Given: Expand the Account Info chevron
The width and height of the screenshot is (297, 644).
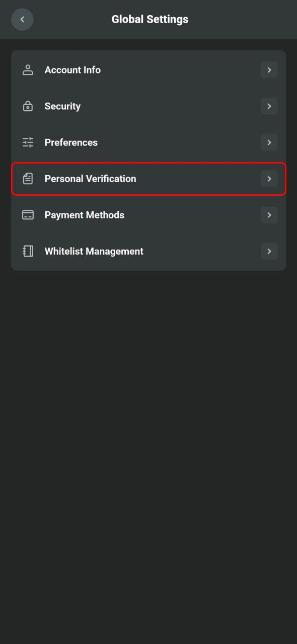Looking at the screenshot, I should pyautogui.click(x=269, y=70).
